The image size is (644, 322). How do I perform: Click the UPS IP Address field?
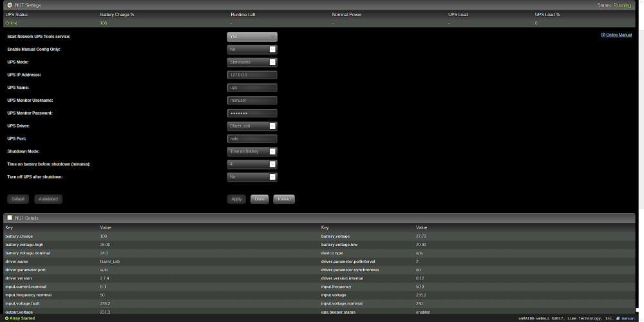[x=252, y=75]
